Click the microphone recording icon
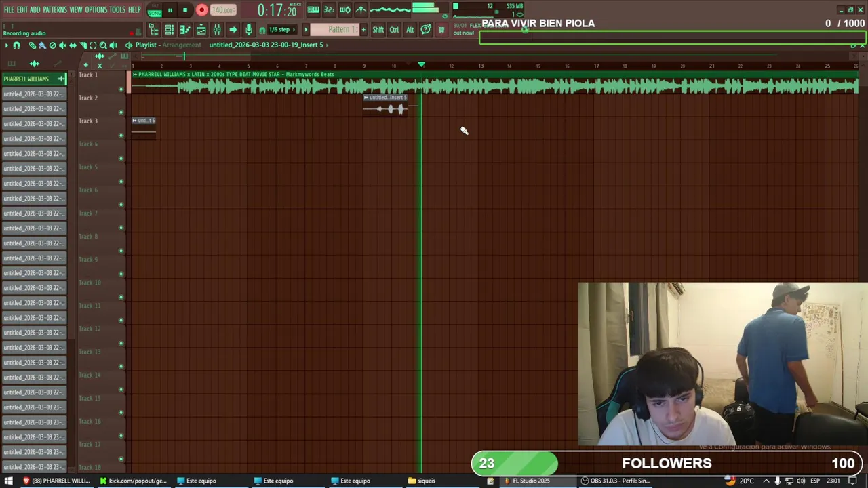This screenshot has width=868, height=488. point(249,30)
